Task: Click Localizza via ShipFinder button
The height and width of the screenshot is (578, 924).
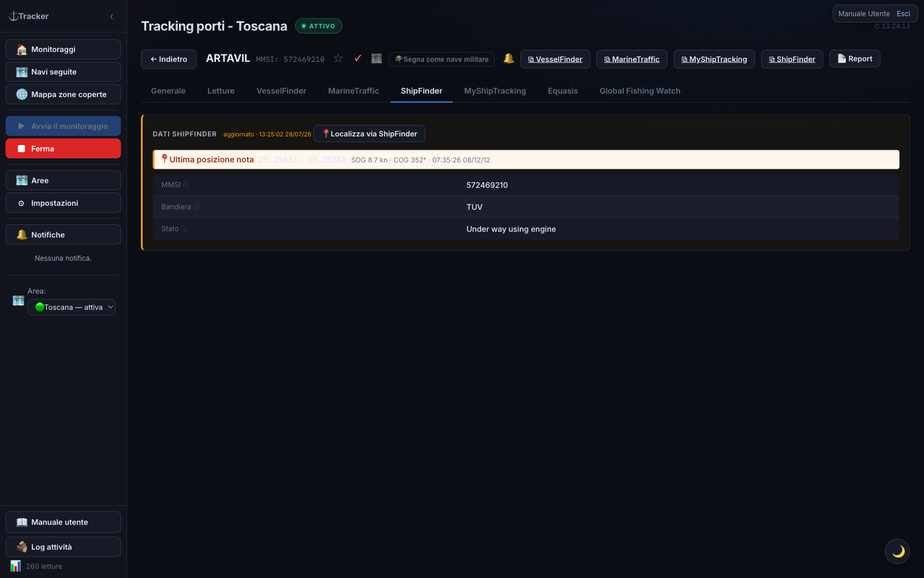Action: [370, 134]
